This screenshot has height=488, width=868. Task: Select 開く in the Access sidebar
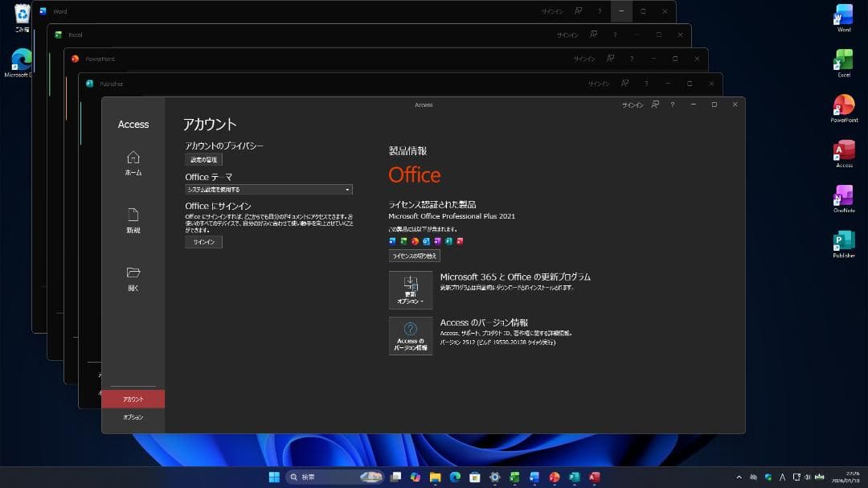pos(133,272)
